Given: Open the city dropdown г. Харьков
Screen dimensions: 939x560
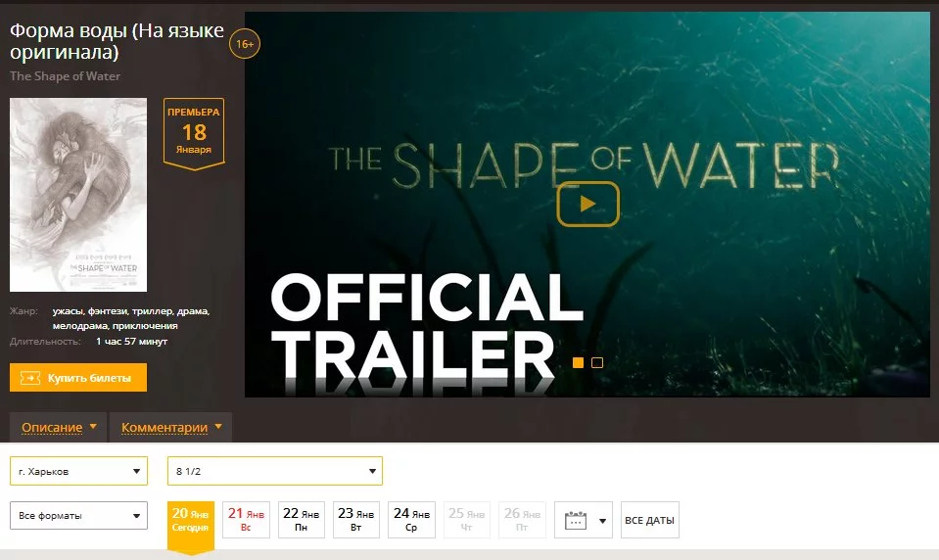Looking at the screenshot, I should tap(78, 471).
